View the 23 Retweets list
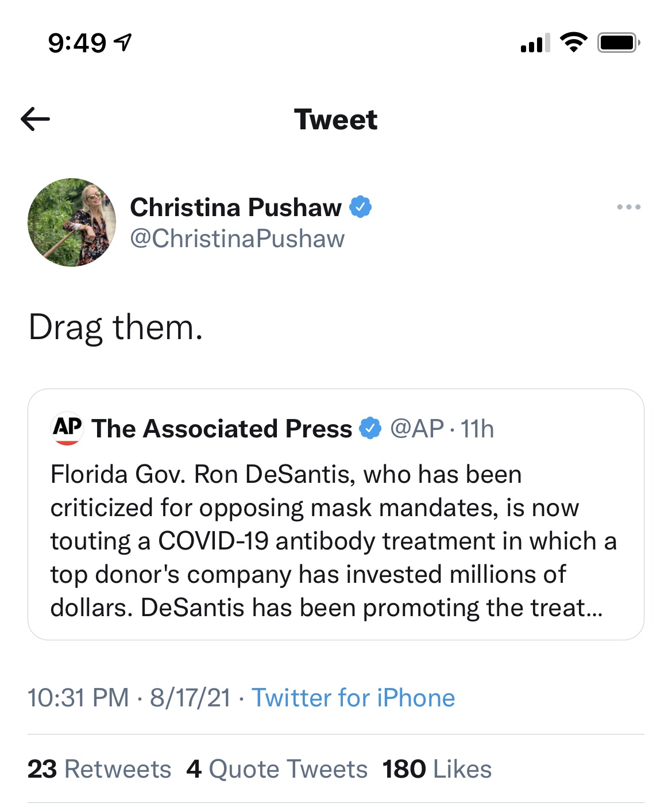Screen dimensions: 672x811 point(99,769)
